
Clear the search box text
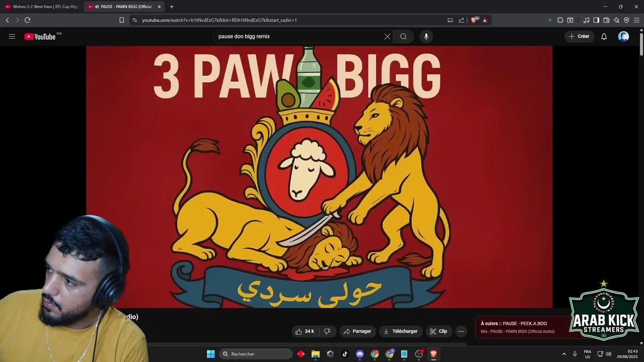click(387, 37)
